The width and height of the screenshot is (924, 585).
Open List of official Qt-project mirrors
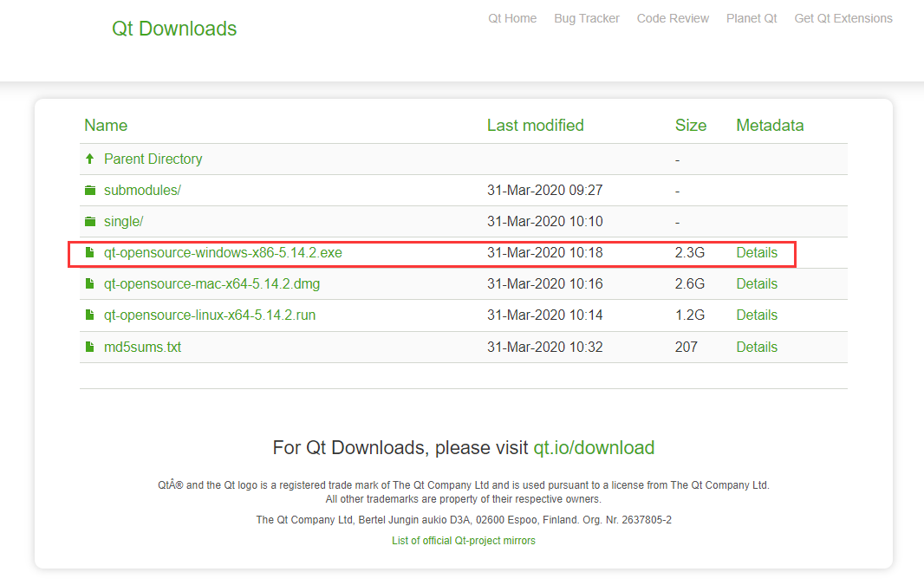pyautogui.click(x=464, y=540)
